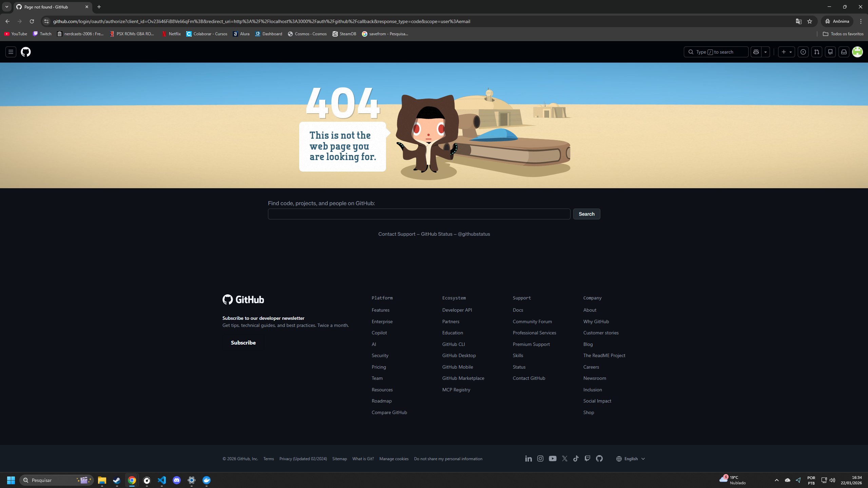Open YouTube from the footer social icons
The image size is (868, 488).
pos(553,458)
